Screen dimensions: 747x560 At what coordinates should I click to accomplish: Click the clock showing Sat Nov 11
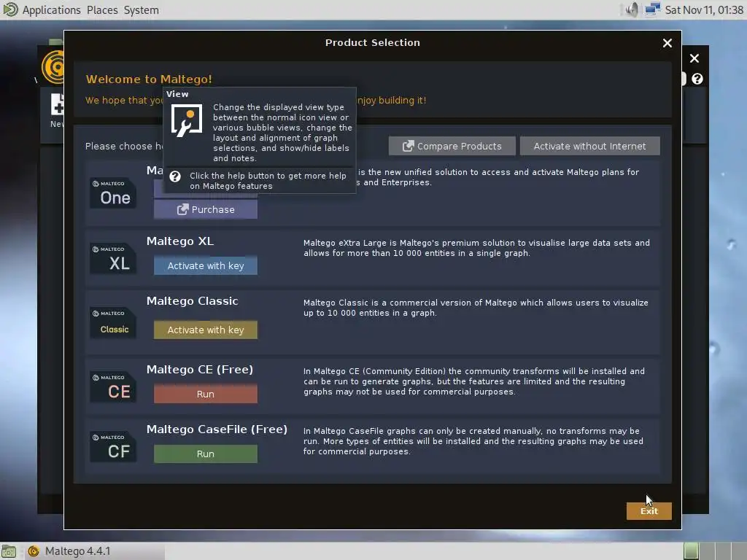[x=704, y=10]
